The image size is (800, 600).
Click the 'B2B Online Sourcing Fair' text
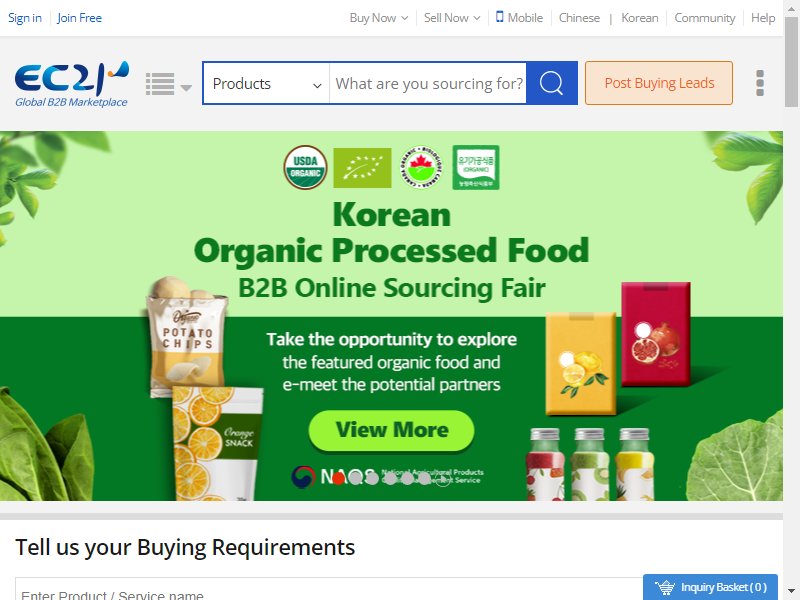pos(391,288)
